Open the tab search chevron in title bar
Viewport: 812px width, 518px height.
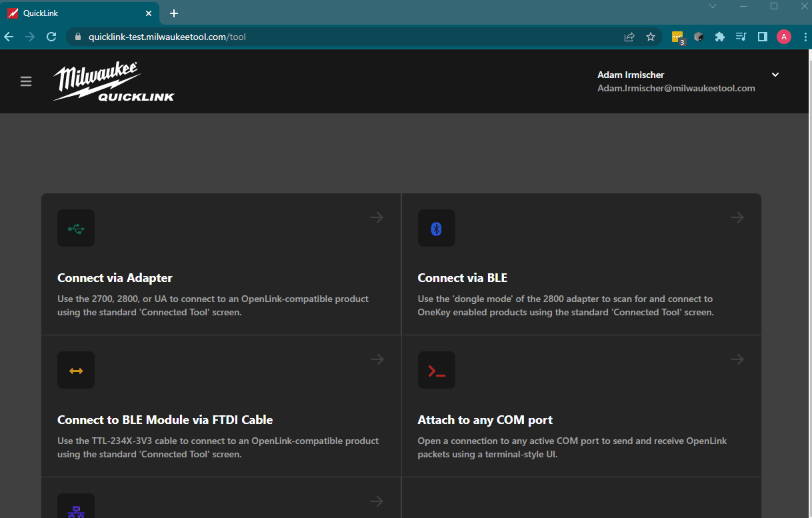coord(713,6)
